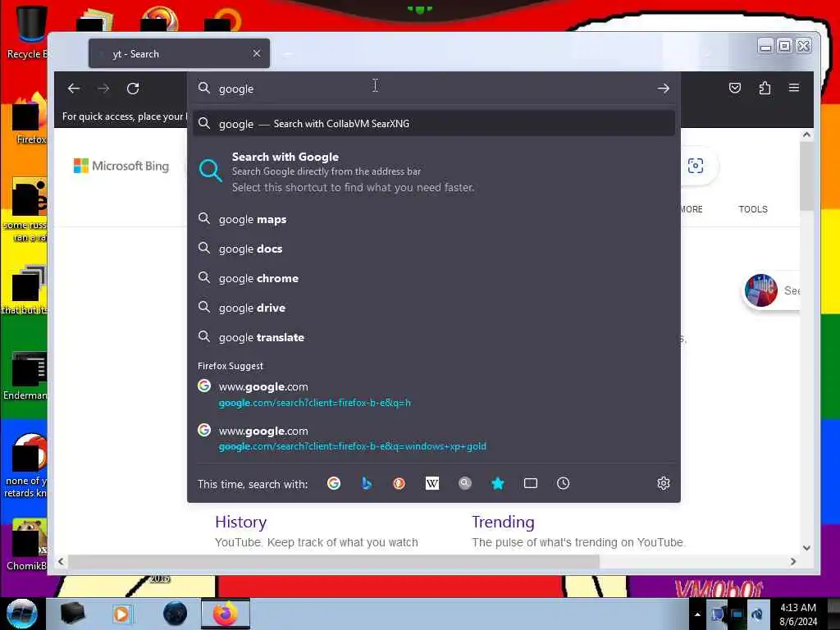Open the Microsoft Bing logo link
Viewport: 840px width, 630px height.
coord(121,166)
